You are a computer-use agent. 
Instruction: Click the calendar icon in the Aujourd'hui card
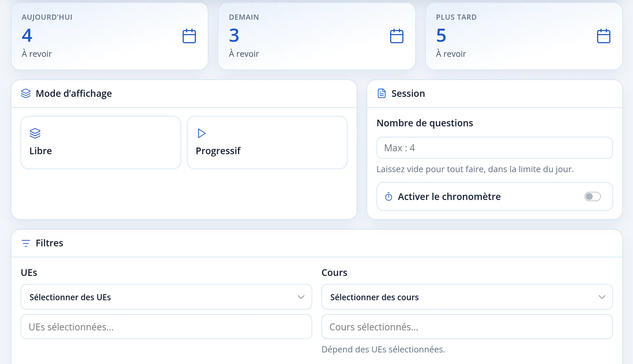pyautogui.click(x=189, y=36)
